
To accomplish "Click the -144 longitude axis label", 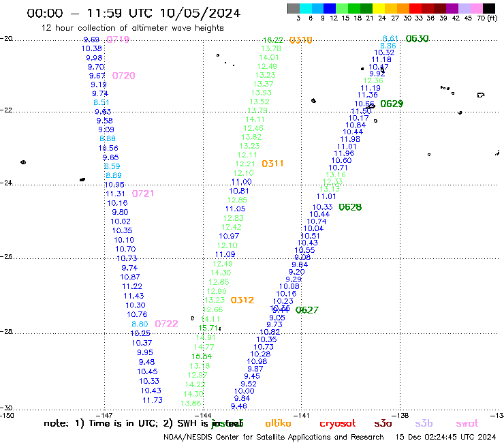I will click(203, 415).
